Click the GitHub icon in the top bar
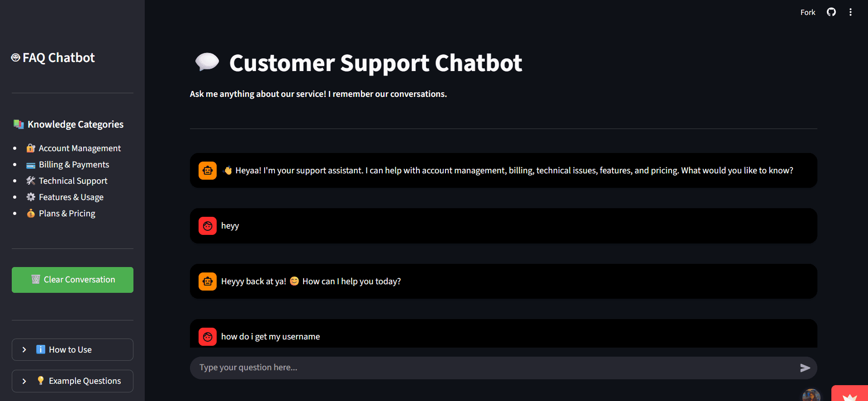This screenshot has height=401, width=868. (831, 12)
